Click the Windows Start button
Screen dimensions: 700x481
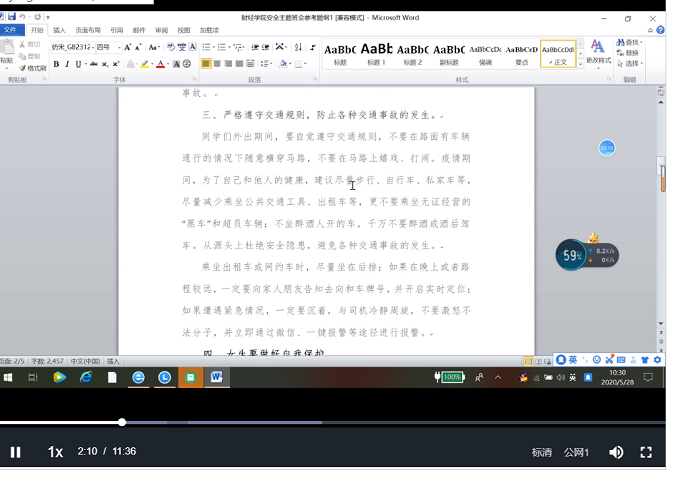click(8, 377)
